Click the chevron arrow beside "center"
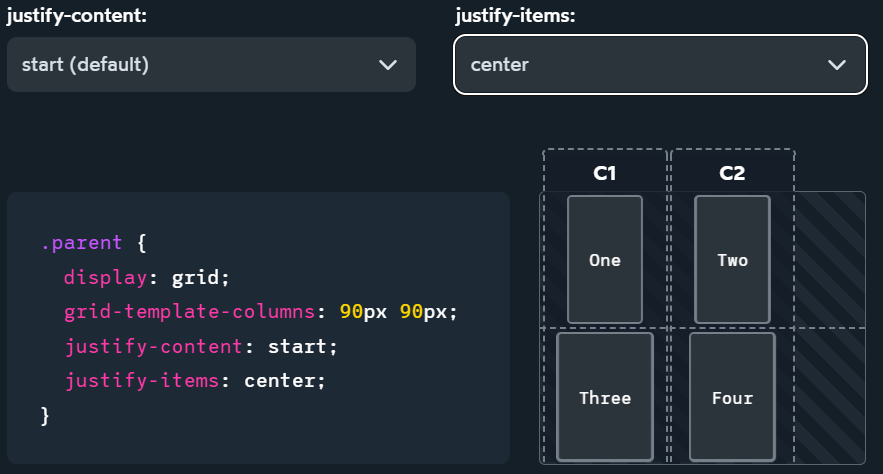The height and width of the screenshot is (474, 883). coord(837,65)
